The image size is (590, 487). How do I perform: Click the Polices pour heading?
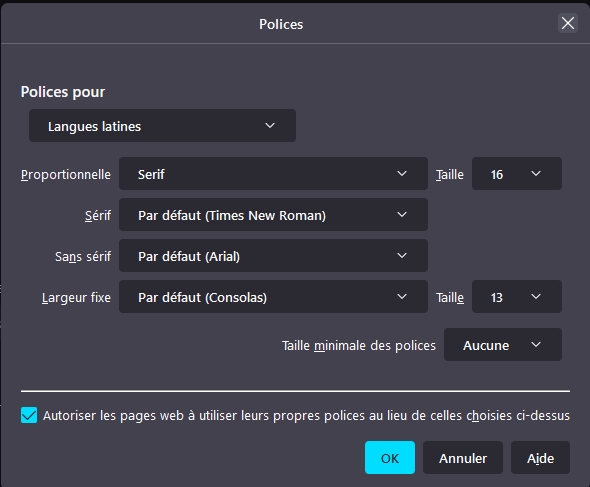tap(63, 92)
